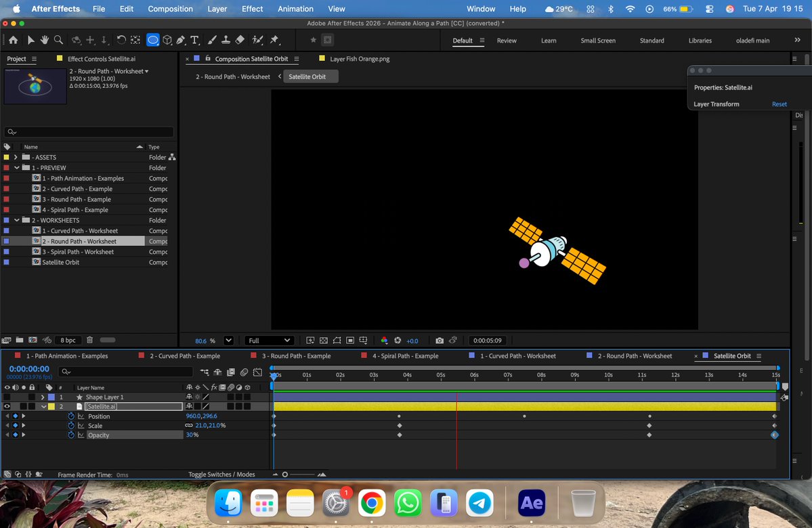Click the Take Snapshot camera icon
The image size is (812, 528).
[x=439, y=340]
